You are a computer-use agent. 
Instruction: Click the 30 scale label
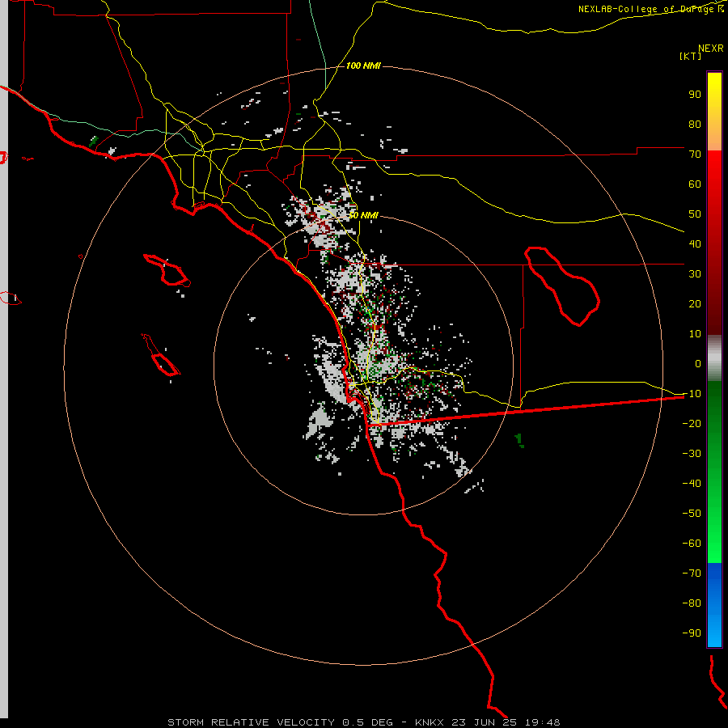[x=695, y=274]
